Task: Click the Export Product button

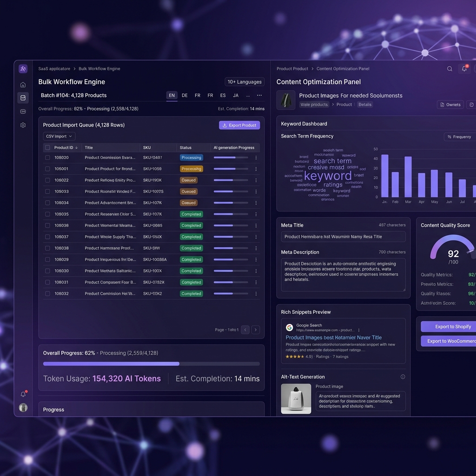Action: pos(239,125)
